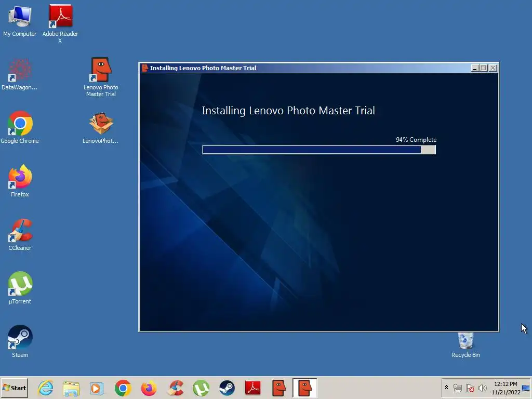This screenshot has width=532, height=399.
Task: Open the Action Center flag tray icon
Action: (470, 388)
